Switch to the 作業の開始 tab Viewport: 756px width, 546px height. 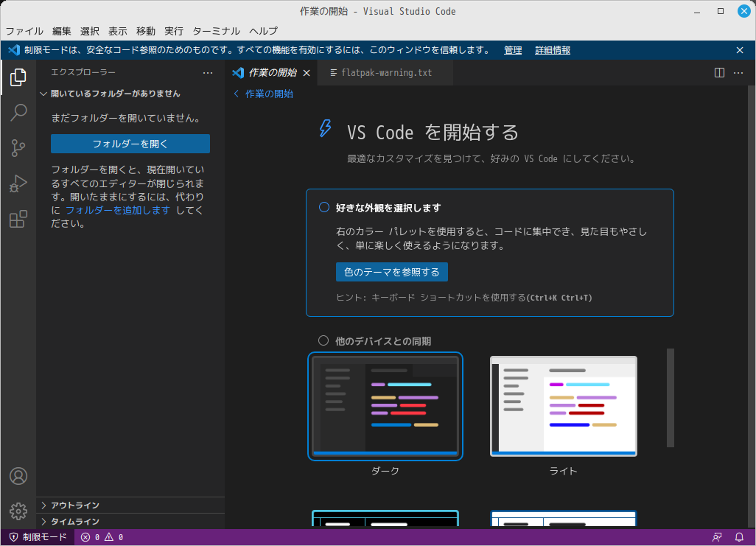tap(272, 73)
